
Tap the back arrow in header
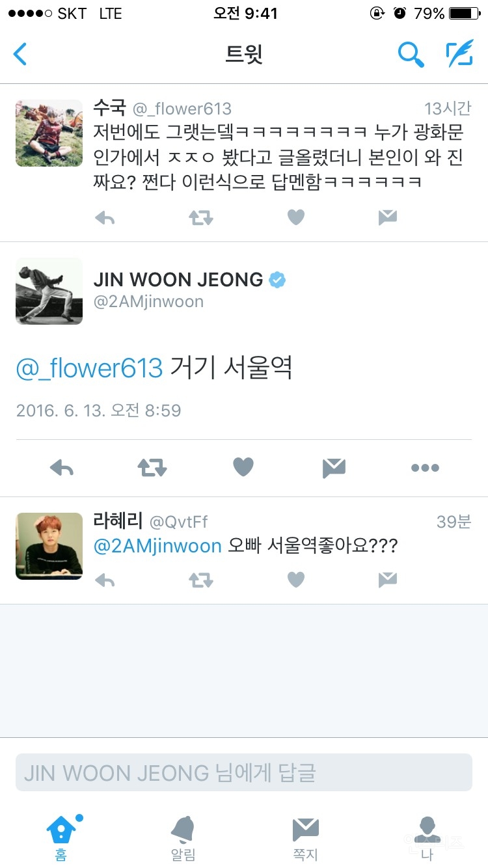(20, 54)
